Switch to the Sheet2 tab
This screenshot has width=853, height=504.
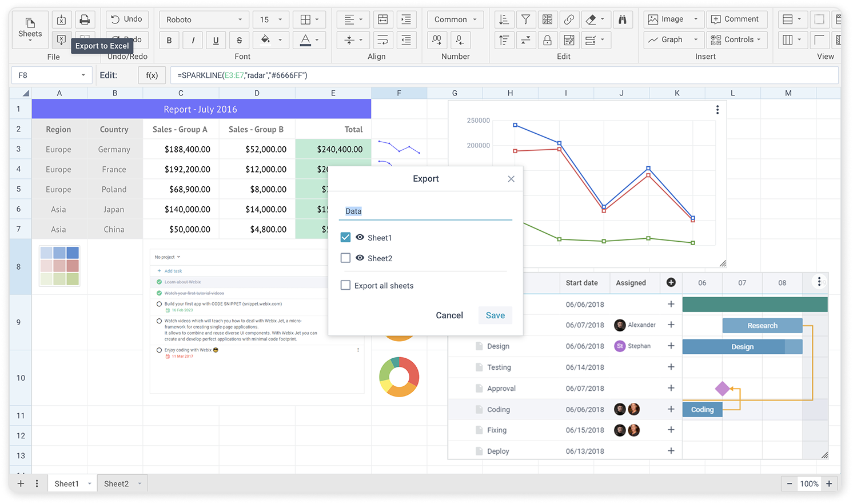(x=116, y=483)
